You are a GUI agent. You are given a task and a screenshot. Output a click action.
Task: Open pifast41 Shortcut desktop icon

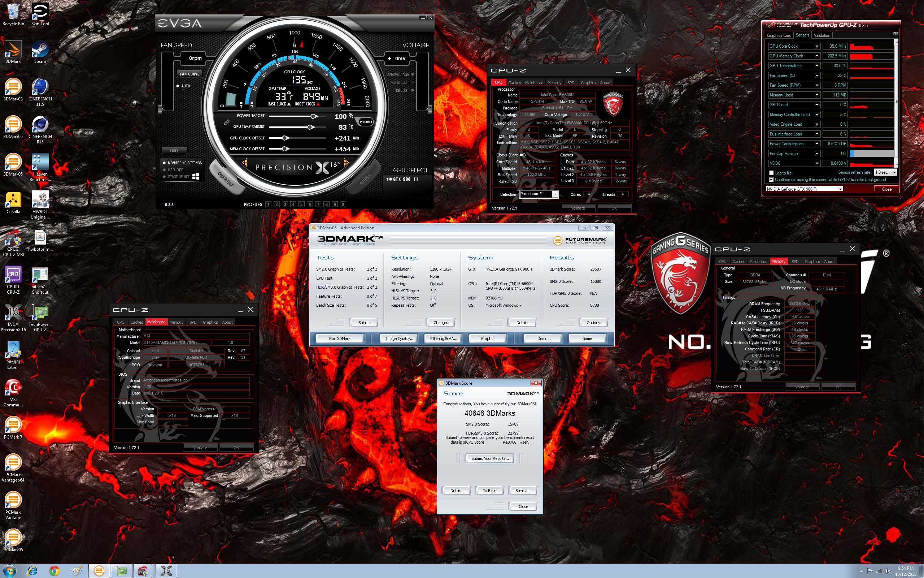click(40, 280)
